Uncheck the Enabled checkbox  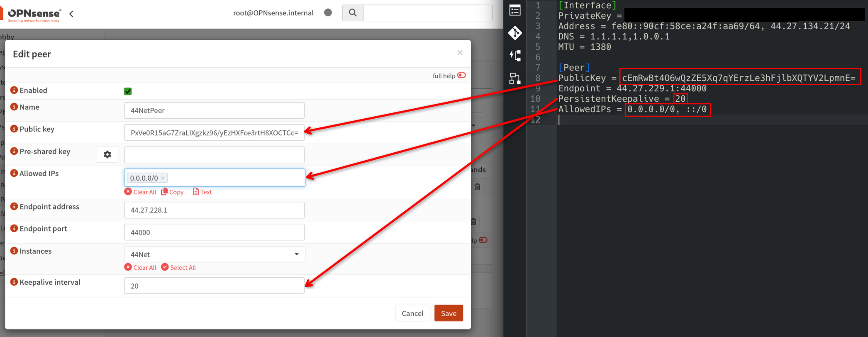(128, 91)
